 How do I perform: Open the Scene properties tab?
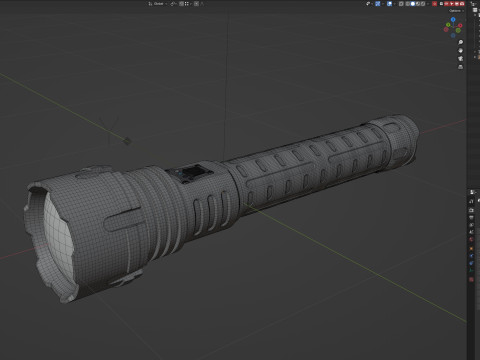click(x=471, y=232)
